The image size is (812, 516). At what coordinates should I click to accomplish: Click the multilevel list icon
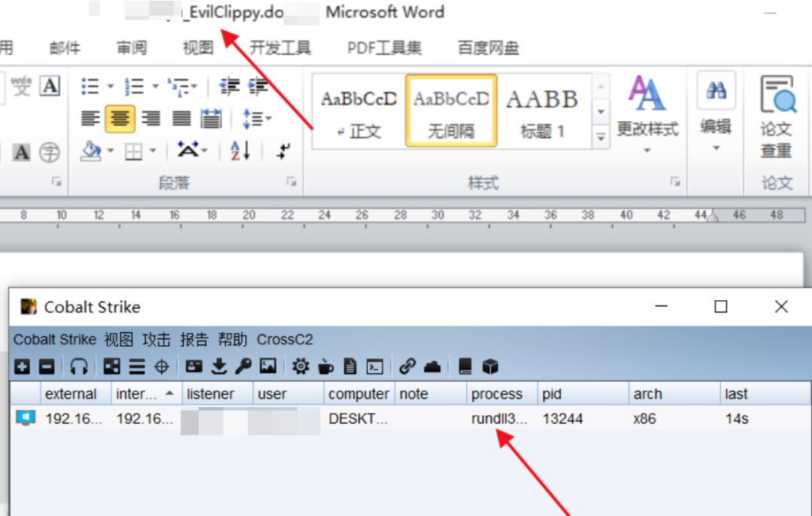click(178, 87)
